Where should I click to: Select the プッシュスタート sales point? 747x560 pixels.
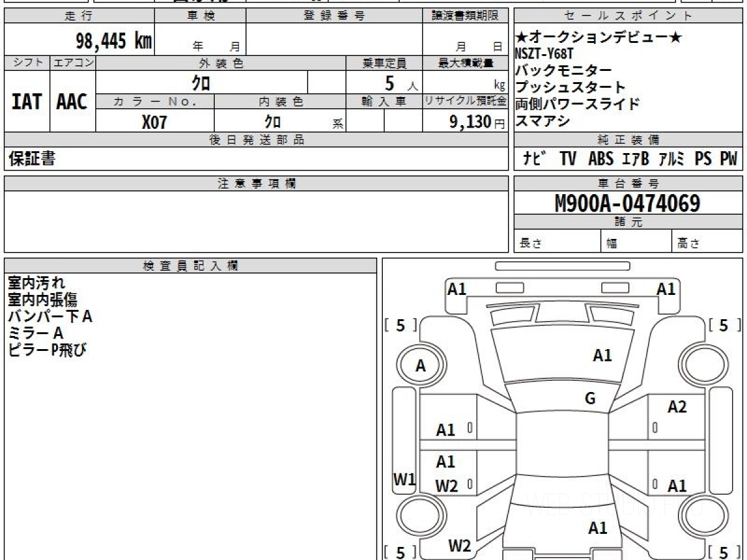(x=570, y=87)
